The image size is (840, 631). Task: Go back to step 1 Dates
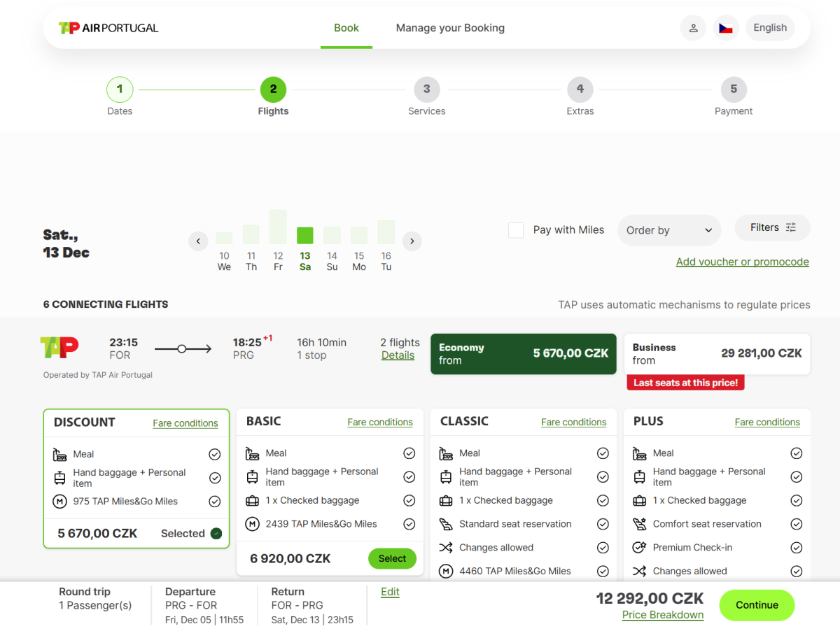click(x=120, y=90)
